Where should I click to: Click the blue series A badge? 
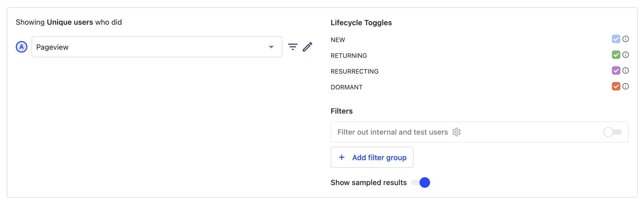(x=22, y=47)
